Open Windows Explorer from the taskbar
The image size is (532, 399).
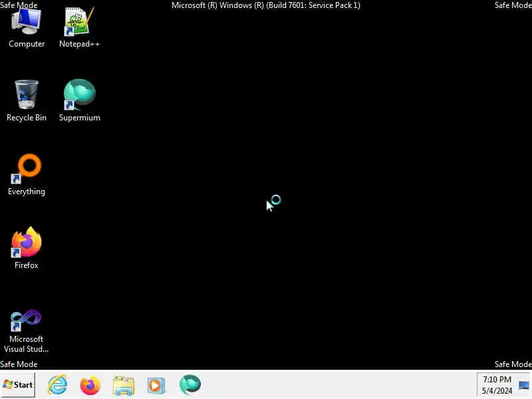[124, 386]
